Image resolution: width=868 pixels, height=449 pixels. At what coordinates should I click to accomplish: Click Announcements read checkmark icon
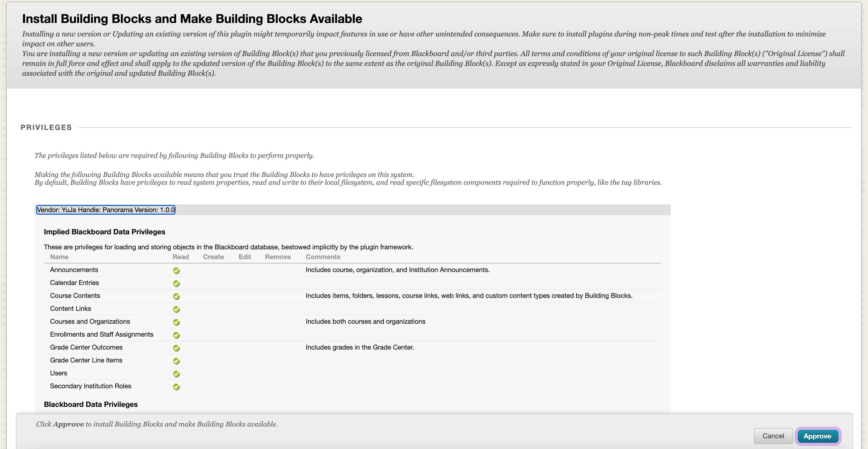[176, 270]
